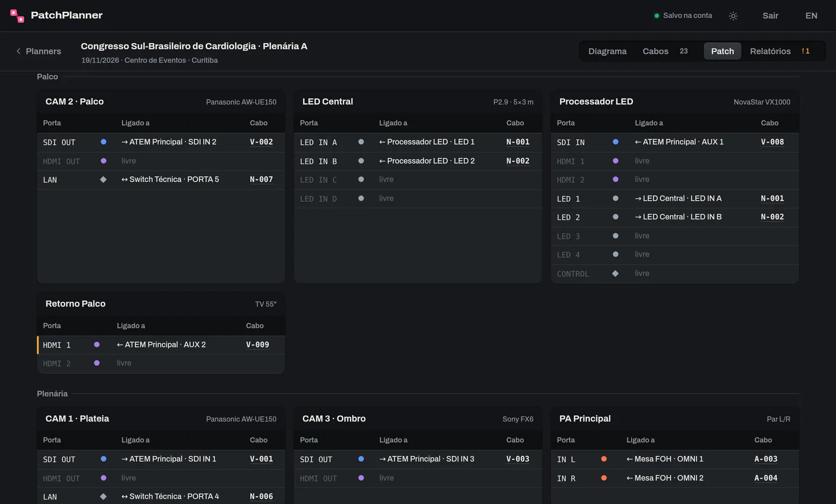Click the CONTROL diamond port icon on Processador LED
The image size is (836, 504).
tap(616, 273)
